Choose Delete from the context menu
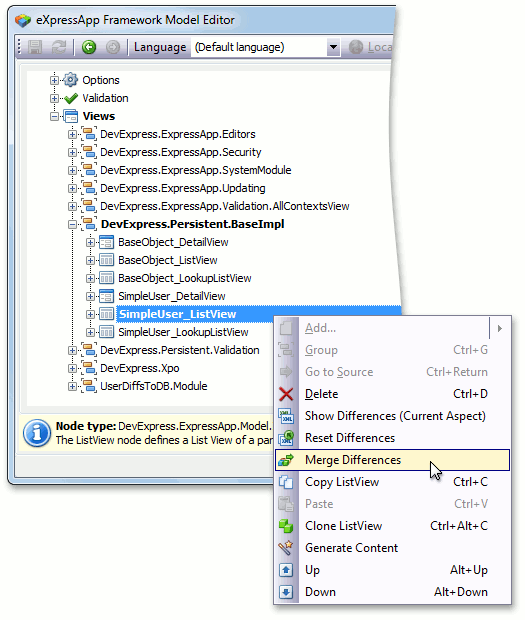 393,394
